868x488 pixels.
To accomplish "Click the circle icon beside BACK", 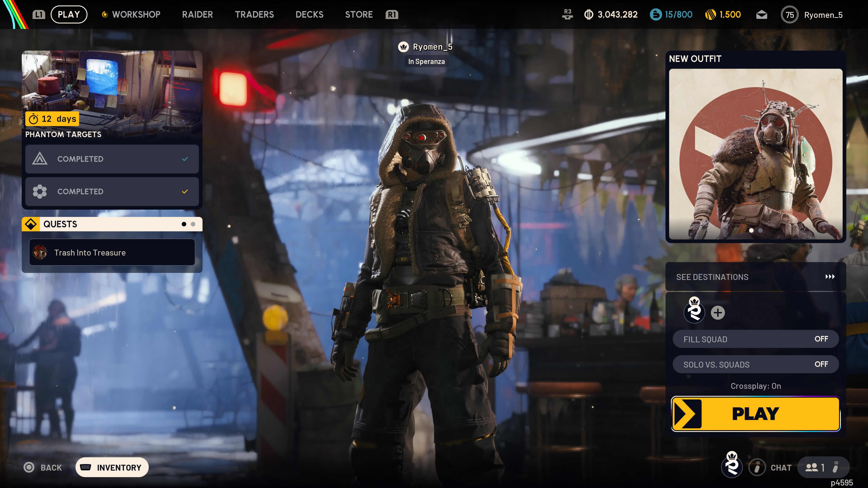I will click(x=29, y=467).
